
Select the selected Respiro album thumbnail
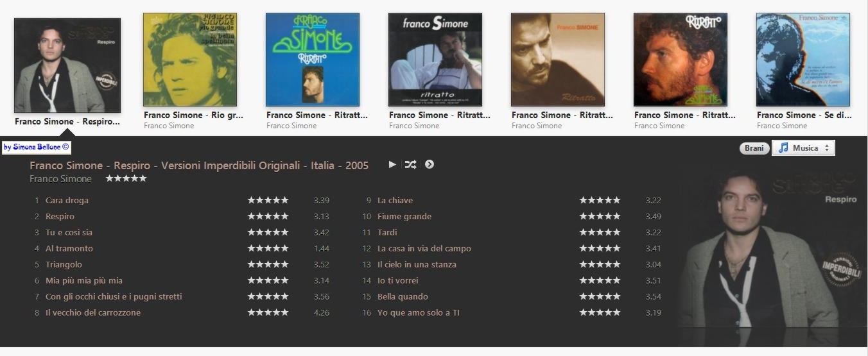point(67,65)
